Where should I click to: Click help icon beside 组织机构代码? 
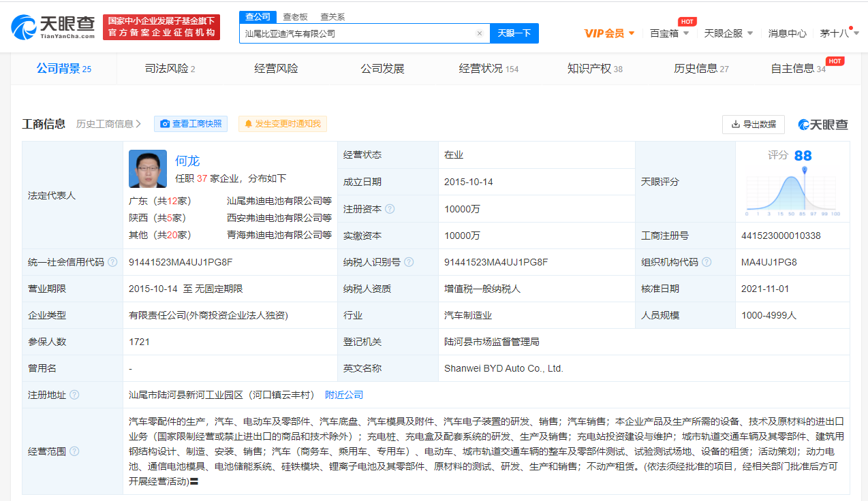coord(707,262)
